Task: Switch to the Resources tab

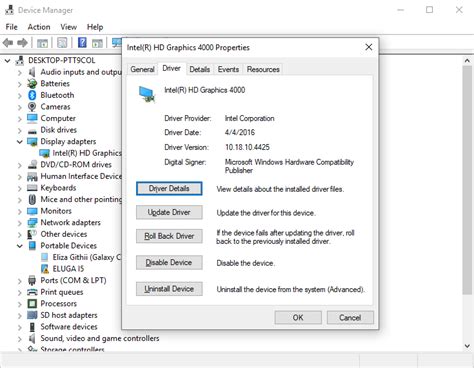Action: coord(263,69)
